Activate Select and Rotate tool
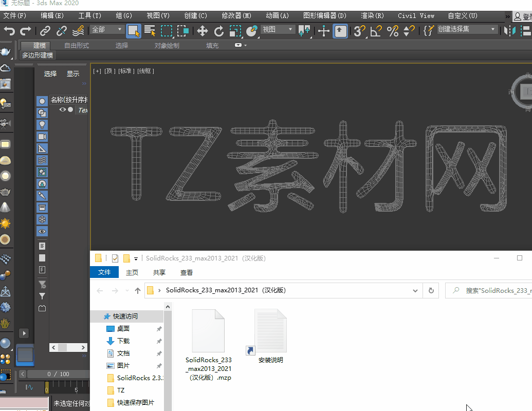This screenshot has width=532, height=411. point(219,31)
